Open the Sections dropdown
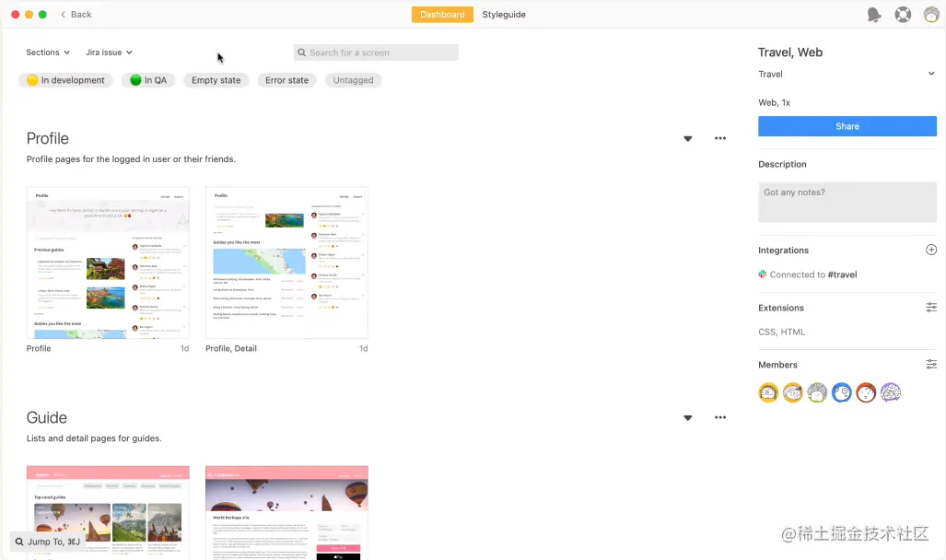 pos(48,52)
